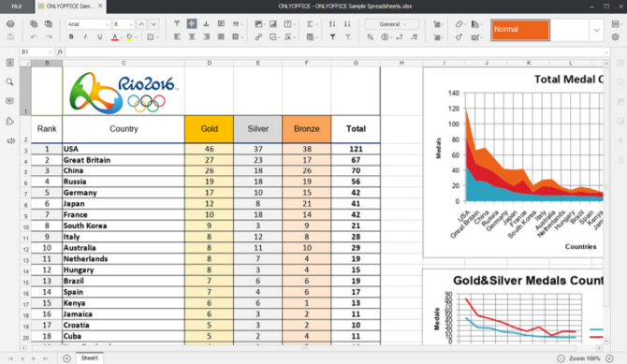Open the General number format dropdown

(391, 24)
